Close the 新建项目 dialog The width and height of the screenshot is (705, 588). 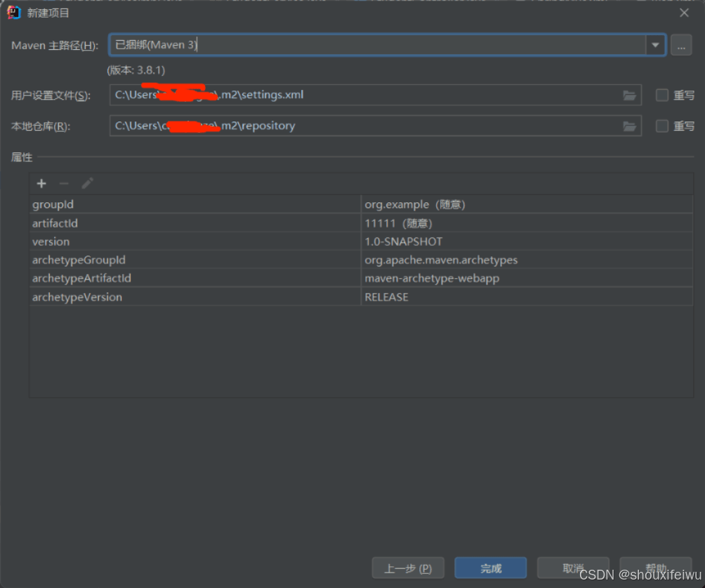tap(684, 13)
